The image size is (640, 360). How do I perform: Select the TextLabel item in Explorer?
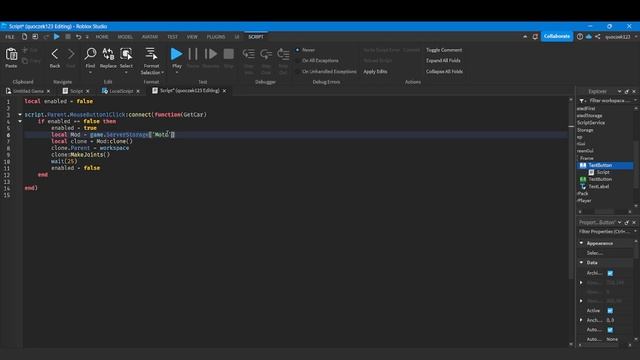click(x=598, y=187)
